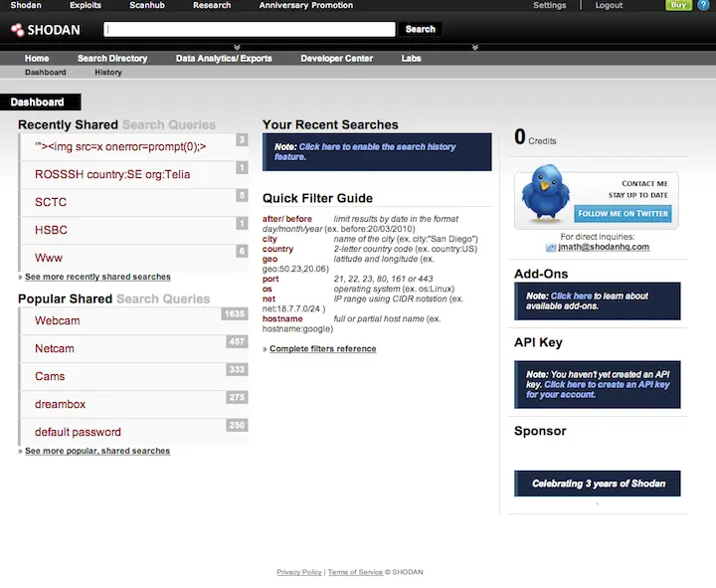The height and width of the screenshot is (588, 716).
Task: Click the Logout link
Action: coord(609,5)
